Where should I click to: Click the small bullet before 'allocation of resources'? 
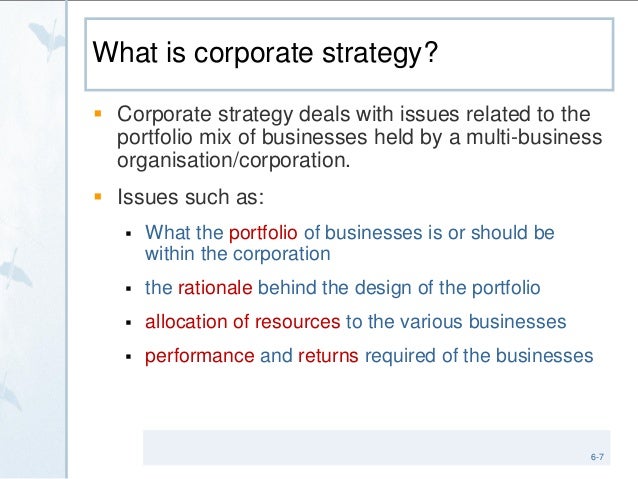tap(128, 324)
